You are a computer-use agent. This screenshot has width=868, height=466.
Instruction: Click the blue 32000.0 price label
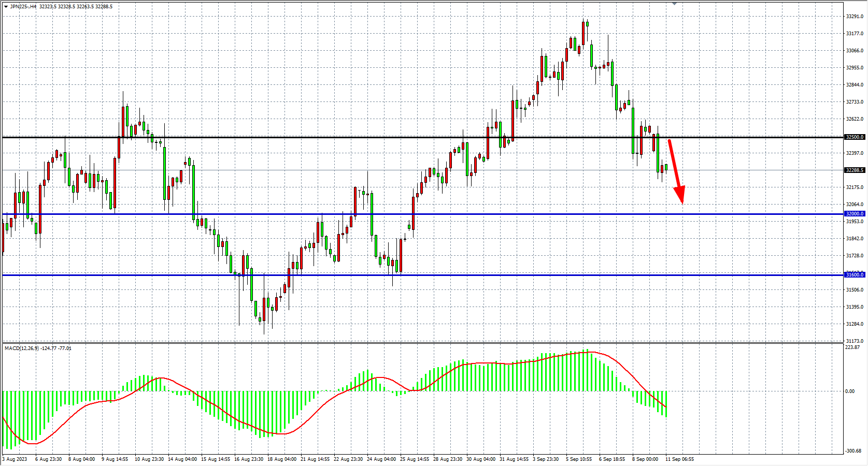pos(855,214)
